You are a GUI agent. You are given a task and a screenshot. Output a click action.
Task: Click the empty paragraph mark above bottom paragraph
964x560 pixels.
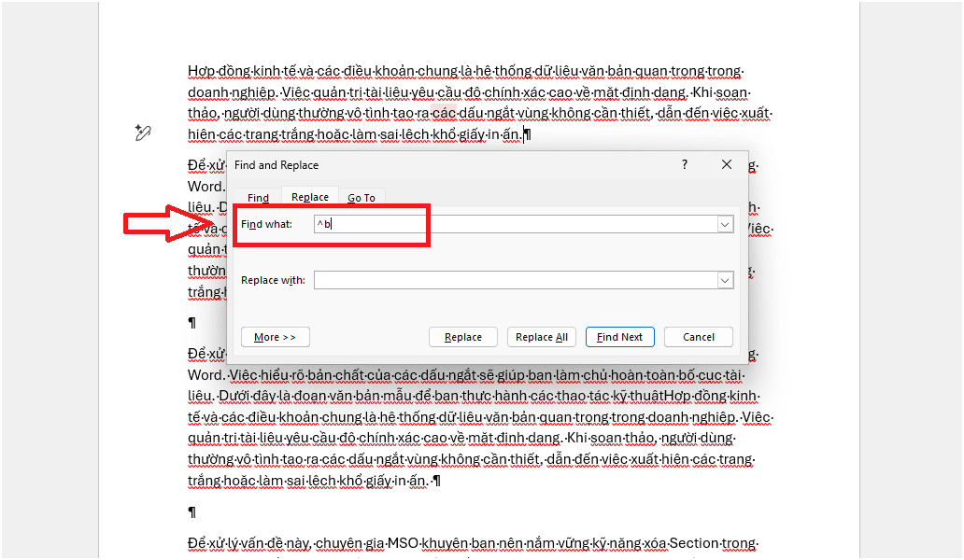pos(192,512)
